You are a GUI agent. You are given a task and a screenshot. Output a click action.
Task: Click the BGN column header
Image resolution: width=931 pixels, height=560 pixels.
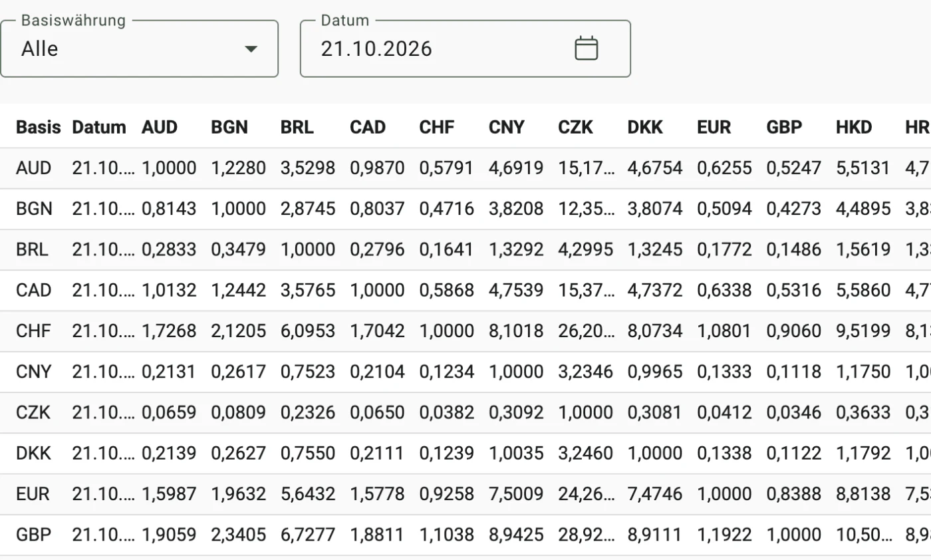click(229, 127)
